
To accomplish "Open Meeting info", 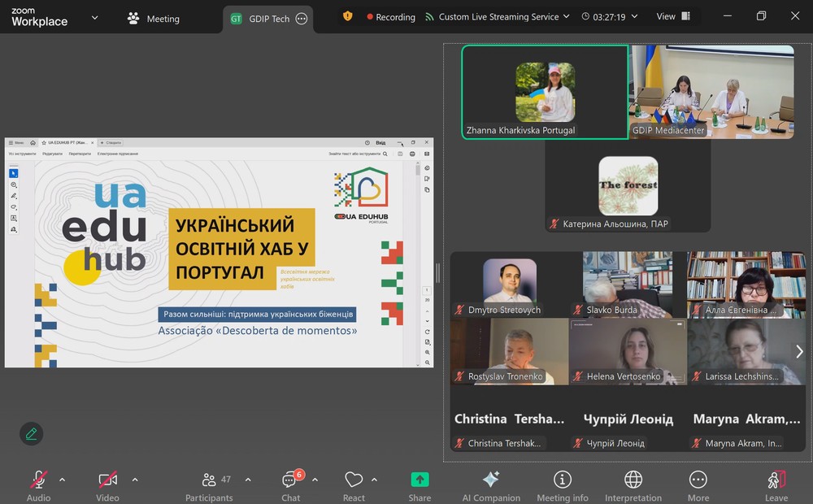I will 563,486.
